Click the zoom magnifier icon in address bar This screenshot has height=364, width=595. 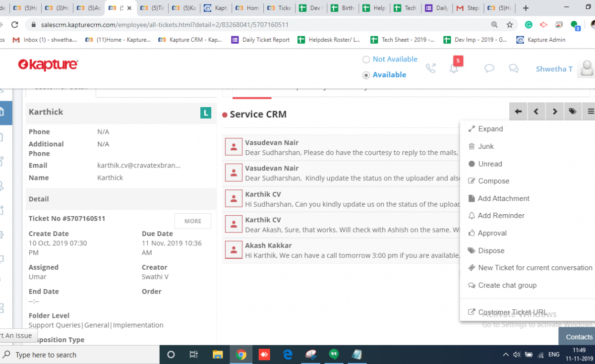[x=494, y=25]
